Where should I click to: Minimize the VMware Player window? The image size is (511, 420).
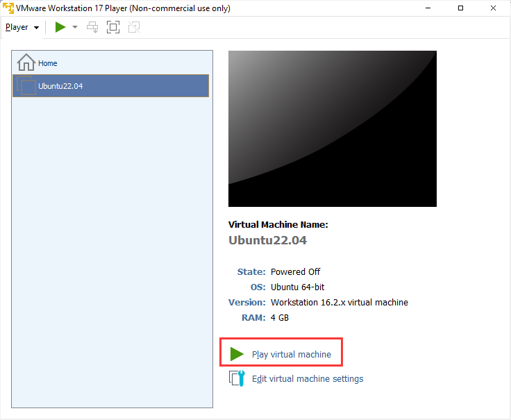pos(428,8)
